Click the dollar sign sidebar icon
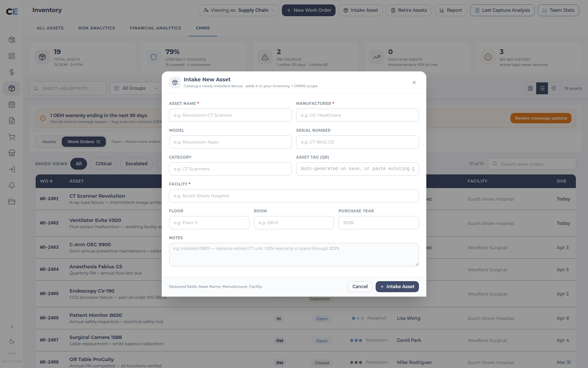 (x=12, y=72)
